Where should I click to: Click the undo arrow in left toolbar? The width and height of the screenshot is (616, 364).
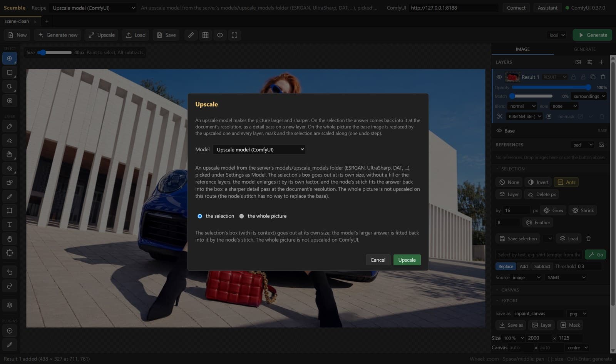(10, 272)
